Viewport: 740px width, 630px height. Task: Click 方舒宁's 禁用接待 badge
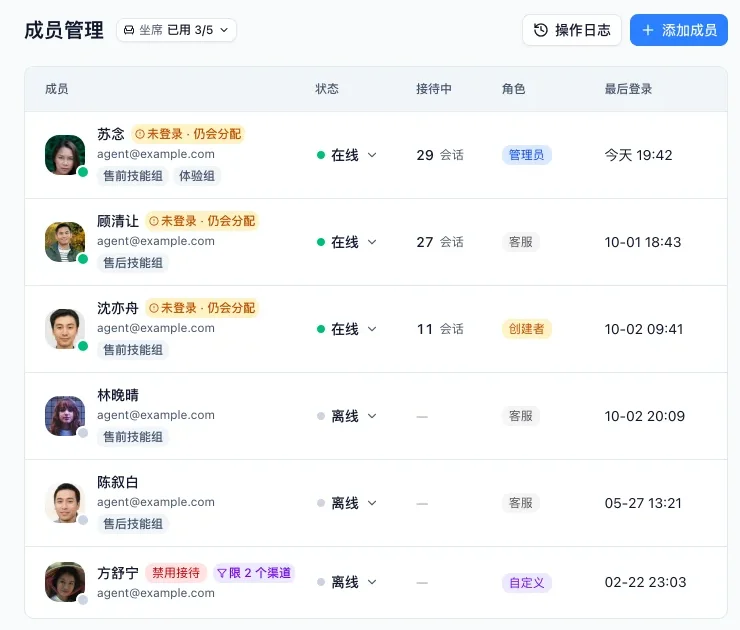pyautogui.click(x=176, y=573)
